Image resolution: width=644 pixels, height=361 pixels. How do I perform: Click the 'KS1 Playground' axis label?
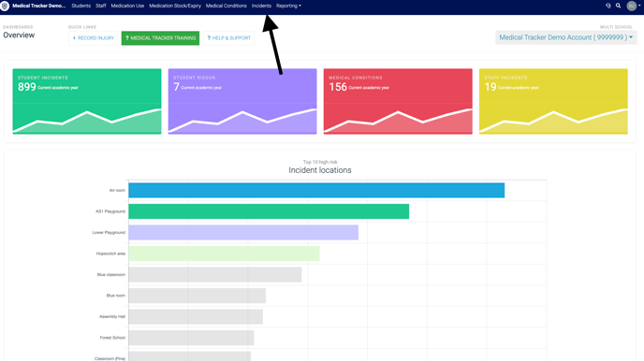click(110, 211)
